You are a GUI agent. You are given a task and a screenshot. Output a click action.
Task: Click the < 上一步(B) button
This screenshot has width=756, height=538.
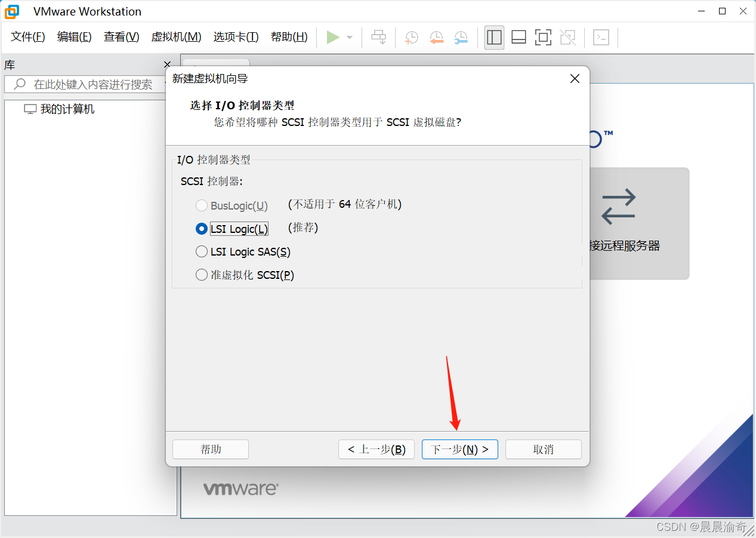(x=377, y=450)
